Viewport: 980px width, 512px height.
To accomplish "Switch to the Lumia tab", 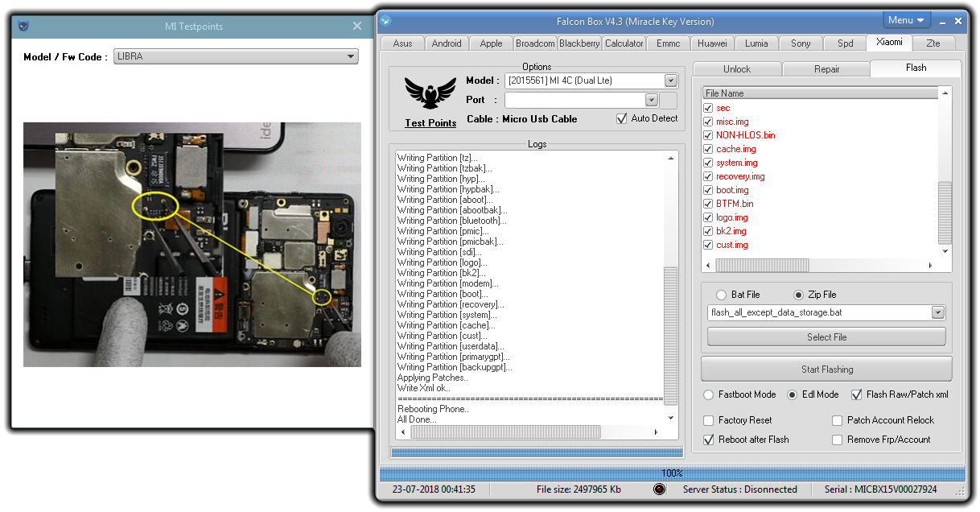I will (756, 43).
